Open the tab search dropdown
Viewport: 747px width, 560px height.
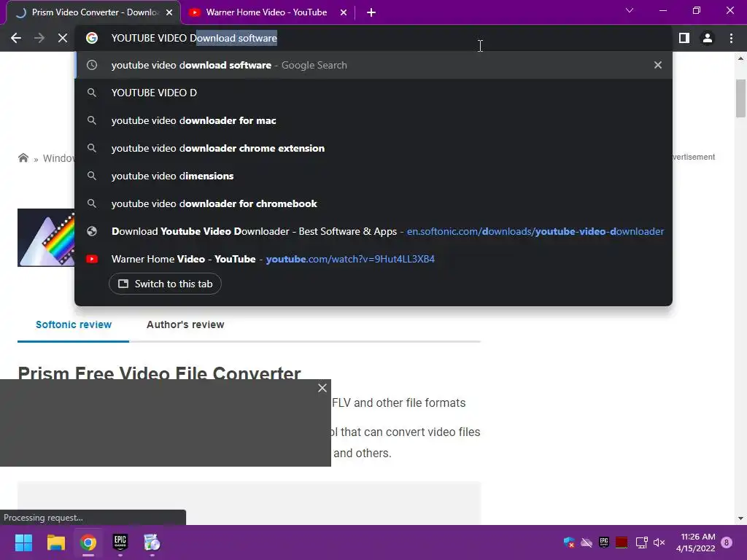630,10
